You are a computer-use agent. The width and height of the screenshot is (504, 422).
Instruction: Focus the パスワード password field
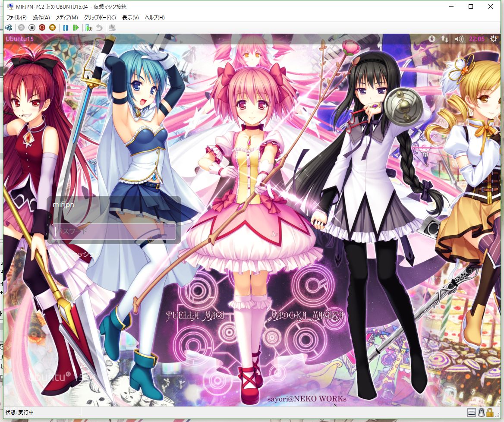click(x=114, y=231)
